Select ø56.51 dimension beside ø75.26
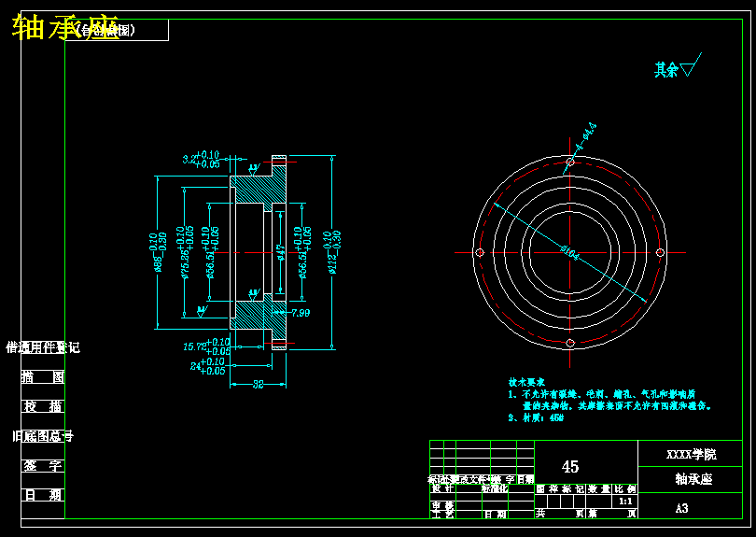The width and height of the screenshot is (756, 537). (210, 252)
